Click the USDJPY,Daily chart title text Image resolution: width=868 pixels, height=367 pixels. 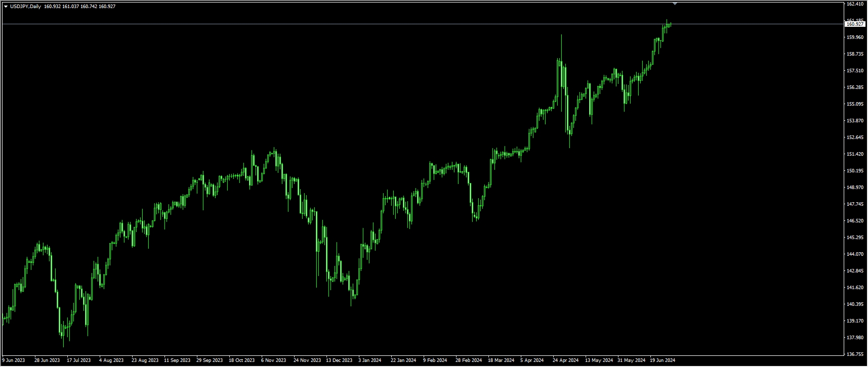tap(25, 7)
